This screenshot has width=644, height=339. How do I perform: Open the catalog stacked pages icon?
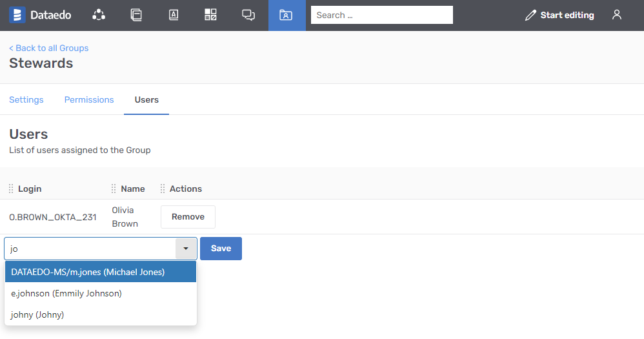click(x=136, y=15)
